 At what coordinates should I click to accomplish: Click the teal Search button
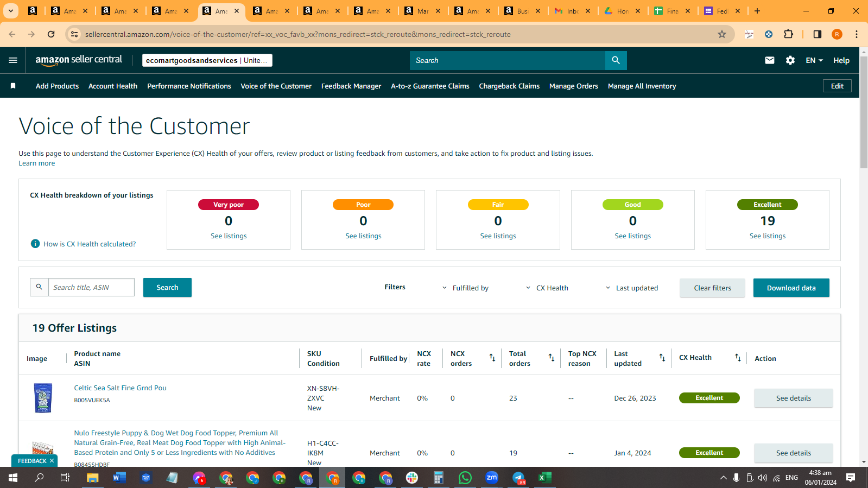167,288
